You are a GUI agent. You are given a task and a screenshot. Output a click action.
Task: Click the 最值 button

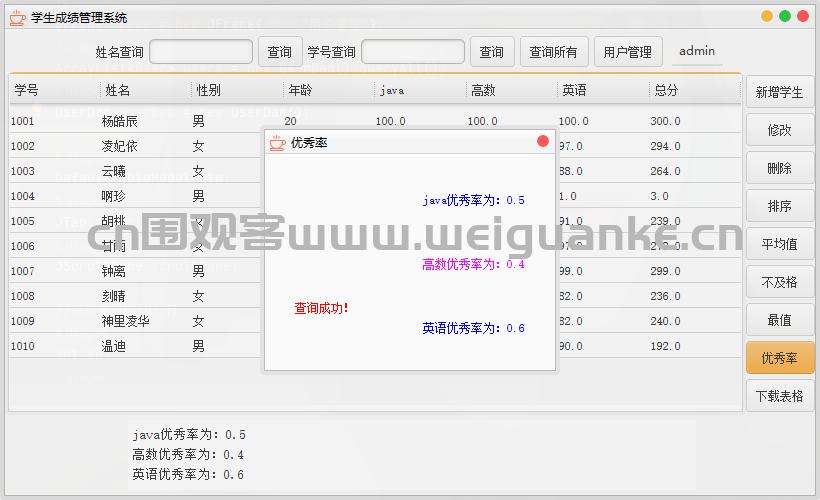coord(780,320)
